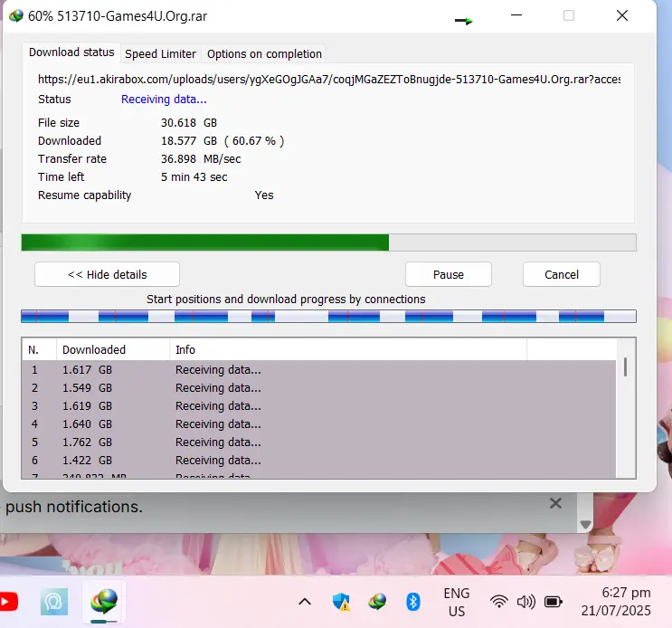672x628 pixels.
Task: Click the blue connections progress strip
Action: coord(328,317)
